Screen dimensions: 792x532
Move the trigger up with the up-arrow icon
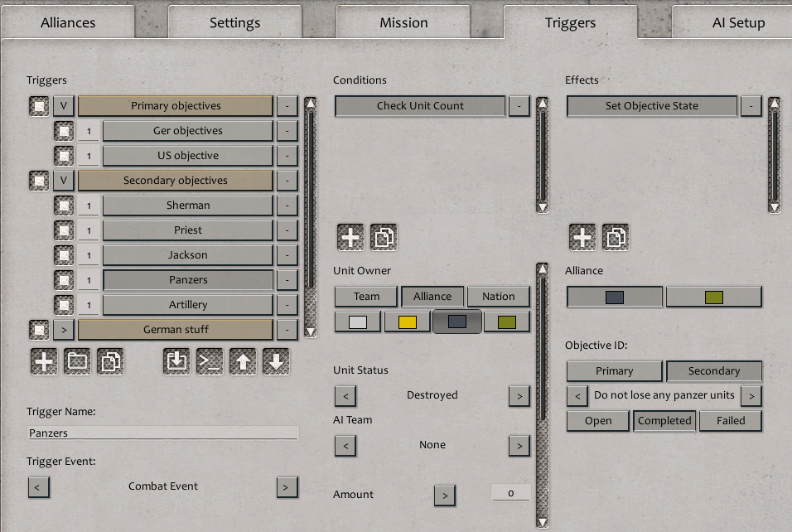click(x=243, y=362)
